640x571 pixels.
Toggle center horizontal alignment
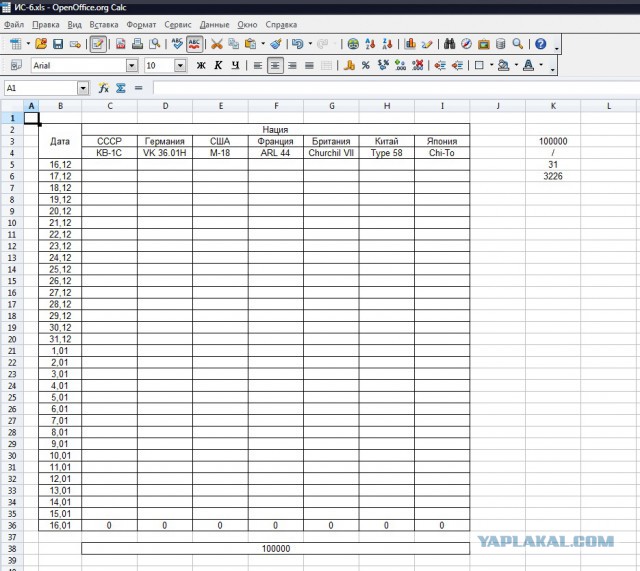[x=275, y=65]
